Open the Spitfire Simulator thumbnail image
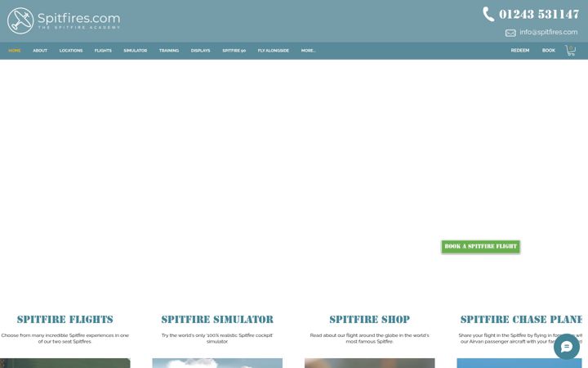 pos(217,363)
